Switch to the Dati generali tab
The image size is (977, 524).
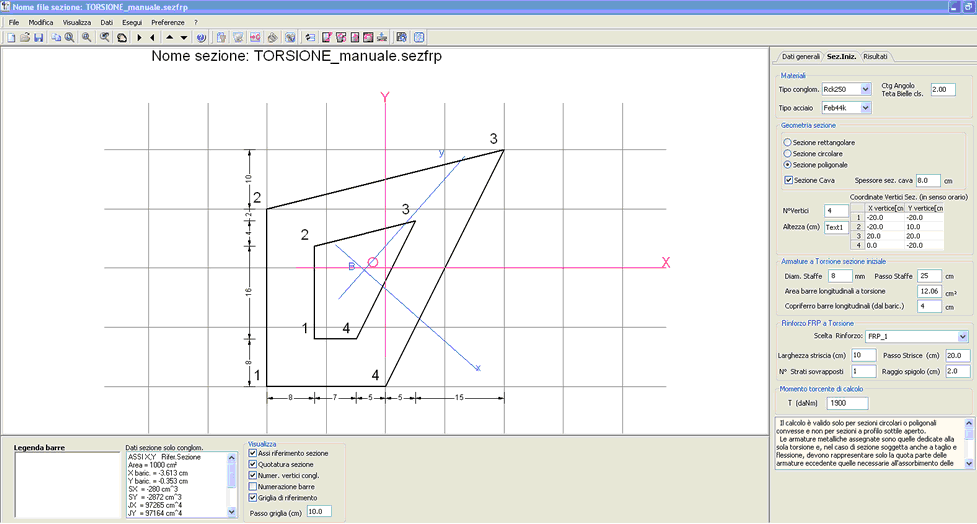coord(800,57)
